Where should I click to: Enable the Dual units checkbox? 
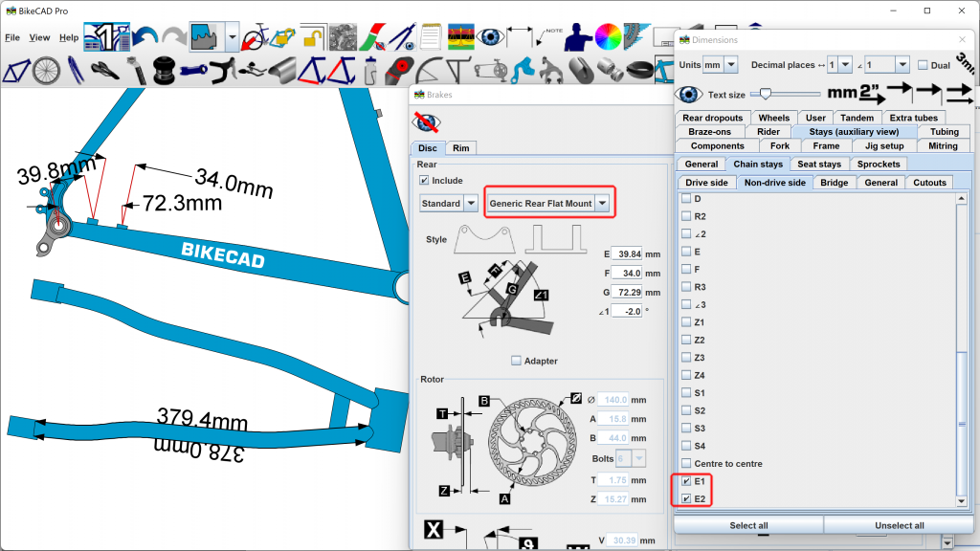coord(923,65)
